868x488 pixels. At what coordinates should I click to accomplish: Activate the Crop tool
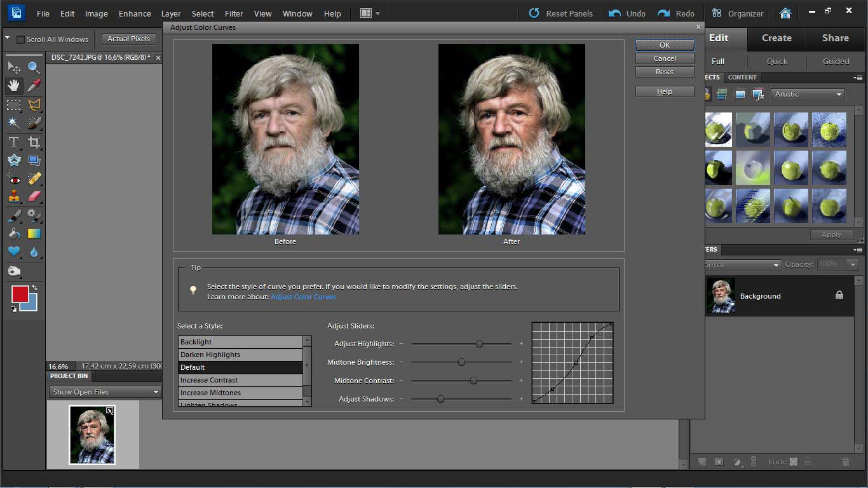[34, 142]
